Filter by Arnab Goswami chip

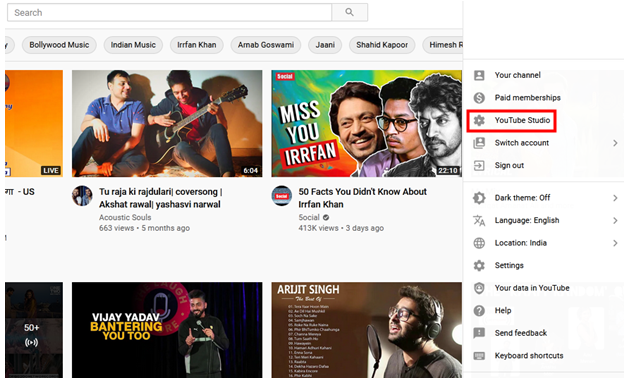tap(266, 45)
